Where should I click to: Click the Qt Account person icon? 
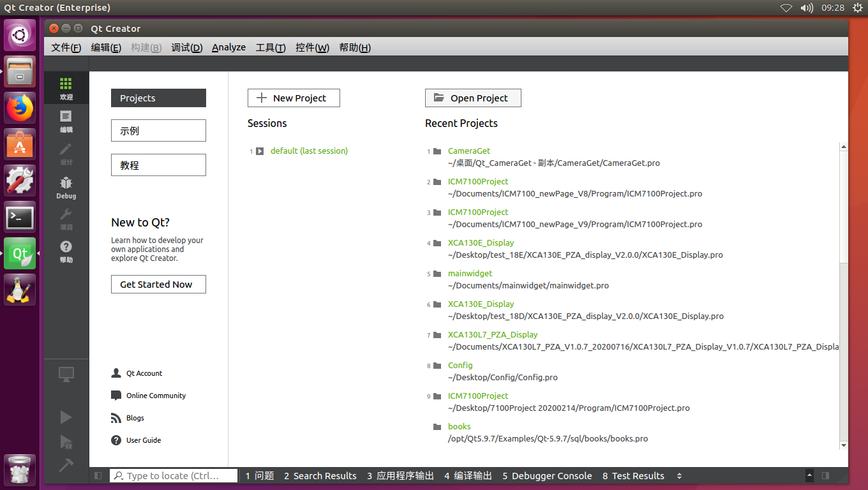click(116, 373)
